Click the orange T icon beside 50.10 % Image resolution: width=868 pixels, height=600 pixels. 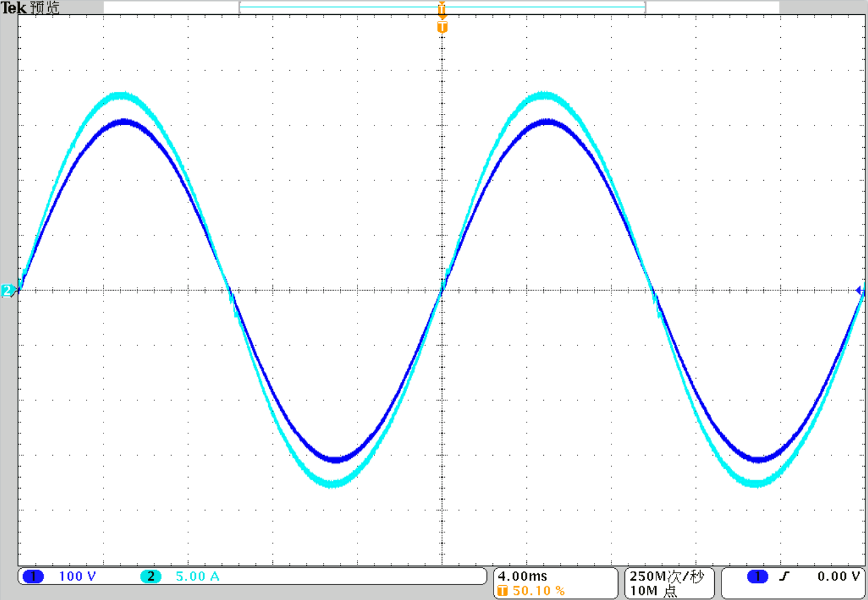pyautogui.click(x=502, y=591)
